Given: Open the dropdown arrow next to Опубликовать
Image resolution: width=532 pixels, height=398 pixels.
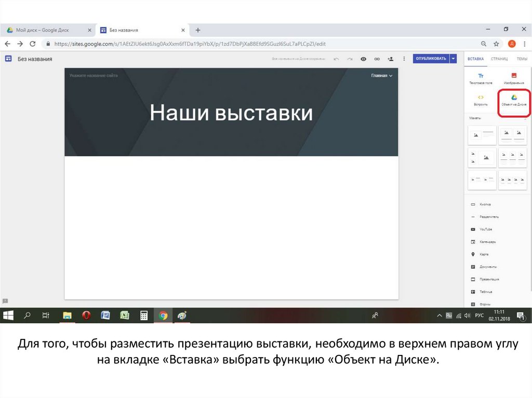Looking at the screenshot, I should (x=453, y=59).
